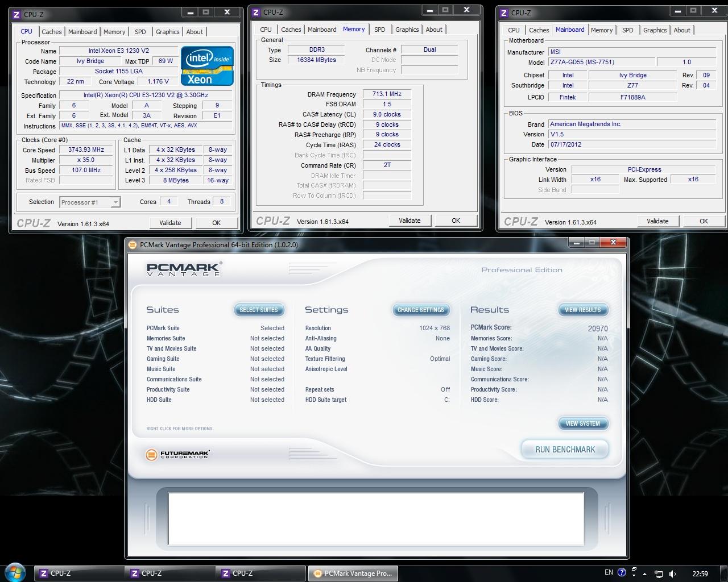Screen dimensions: 728x582
Task: Click the Intel Xeon inside logo
Action: 207,66
